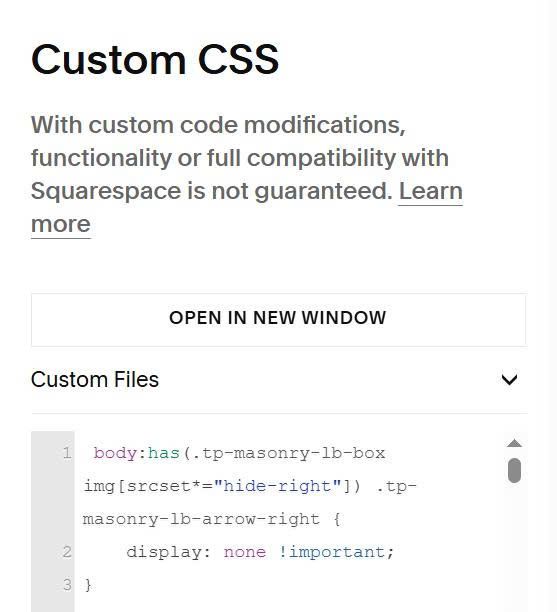The height and width of the screenshot is (612, 557).
Task: Click the code editor scrollbar thumb
Action: click(x=514, y=470)
